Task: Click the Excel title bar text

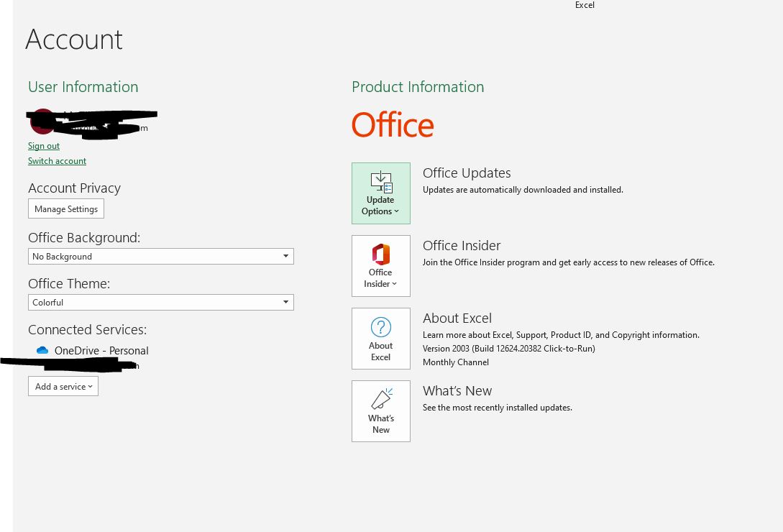Action: pos(585,5)
